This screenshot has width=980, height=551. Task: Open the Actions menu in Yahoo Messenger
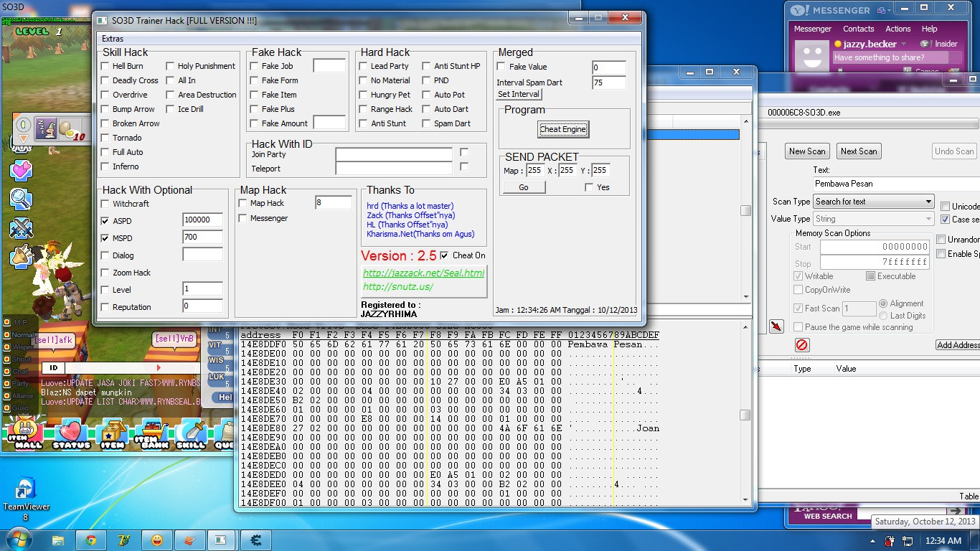coord(898,29)
